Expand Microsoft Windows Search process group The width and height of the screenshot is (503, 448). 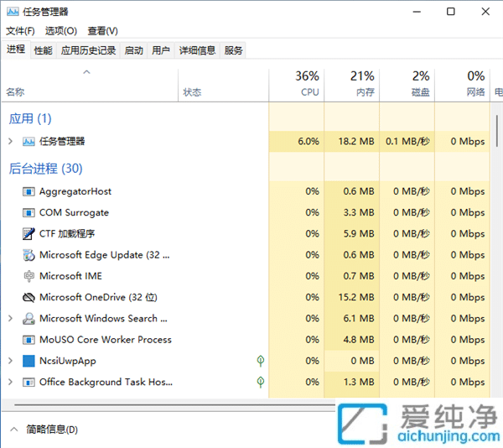click(x=11, y=318)
